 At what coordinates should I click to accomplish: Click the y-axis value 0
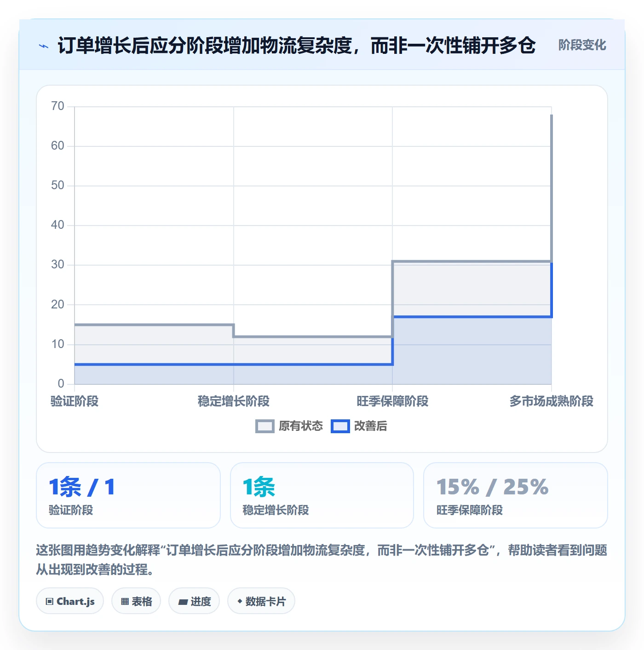pos(61,383)
